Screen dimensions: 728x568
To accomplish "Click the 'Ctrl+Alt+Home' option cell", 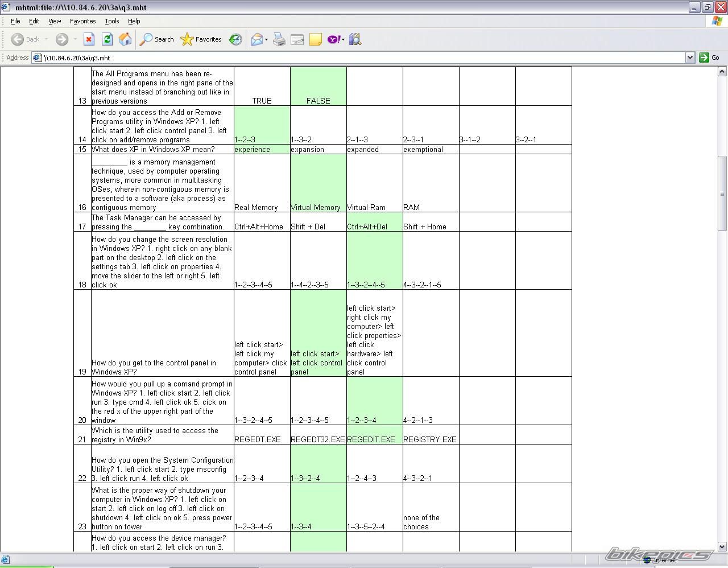I will [x=262, y=222].
